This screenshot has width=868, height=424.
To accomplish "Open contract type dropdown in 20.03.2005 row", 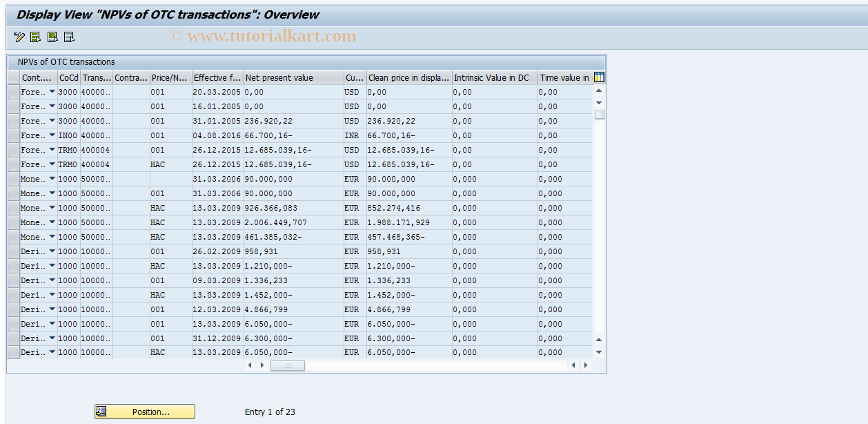I will click(x=52, y=92).
